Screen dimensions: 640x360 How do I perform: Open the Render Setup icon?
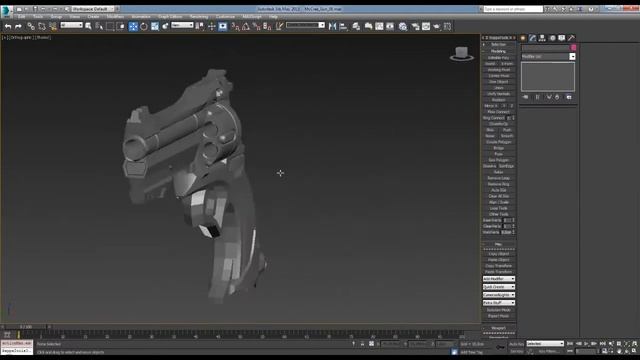pos(415,27)
